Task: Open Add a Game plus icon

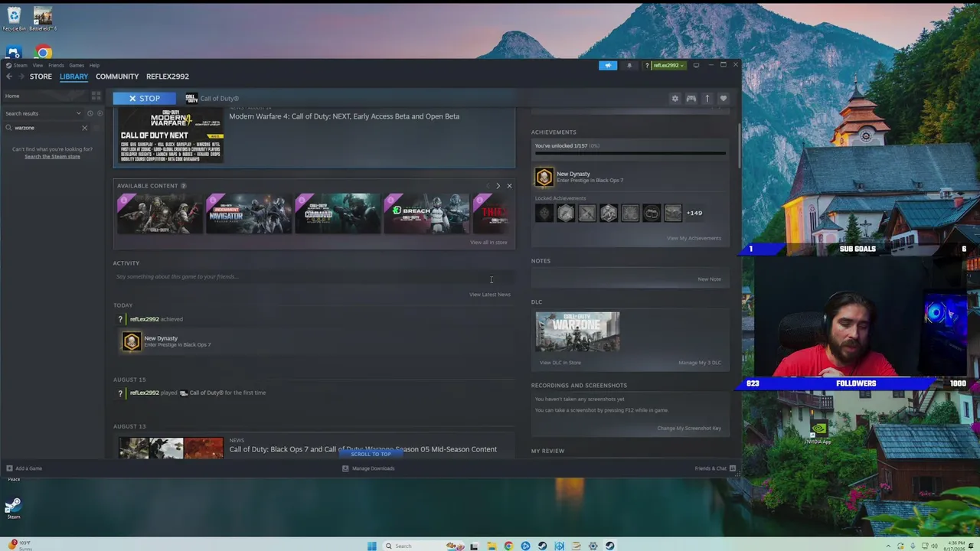Action: coord(9,468)
